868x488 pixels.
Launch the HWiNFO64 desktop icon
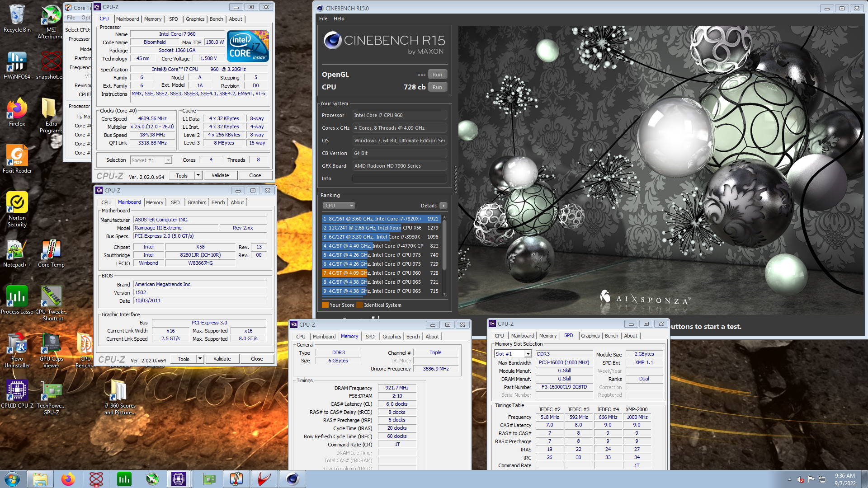tap(17, 66)
